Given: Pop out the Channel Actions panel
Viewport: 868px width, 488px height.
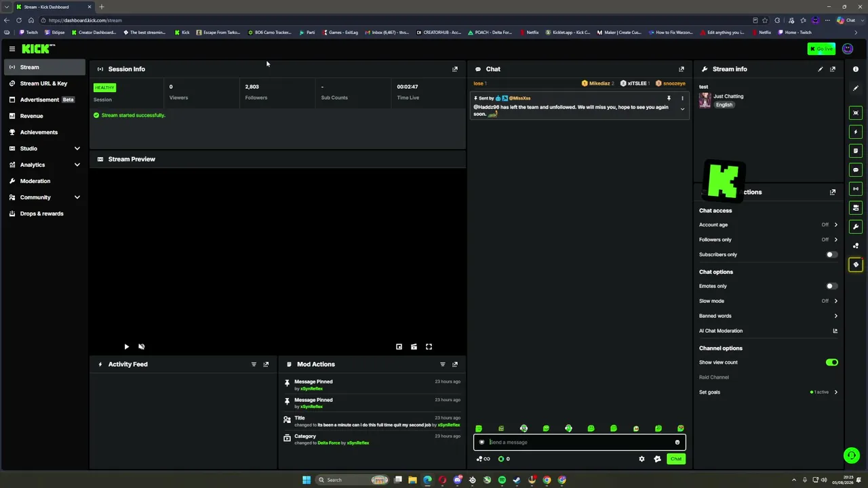Looking at the screenshot, I should pyautogui.click(x=833, y=192).
